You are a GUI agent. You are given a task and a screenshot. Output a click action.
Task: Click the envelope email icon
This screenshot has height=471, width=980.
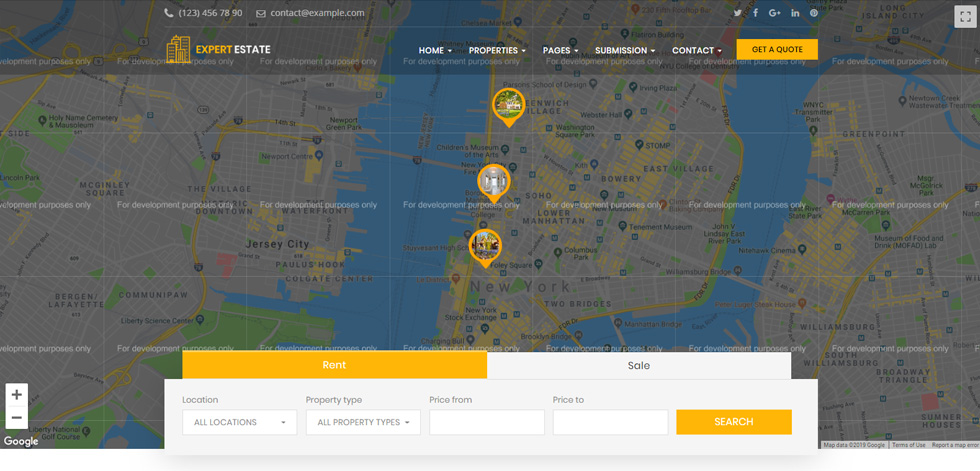(x=261, y=13)
